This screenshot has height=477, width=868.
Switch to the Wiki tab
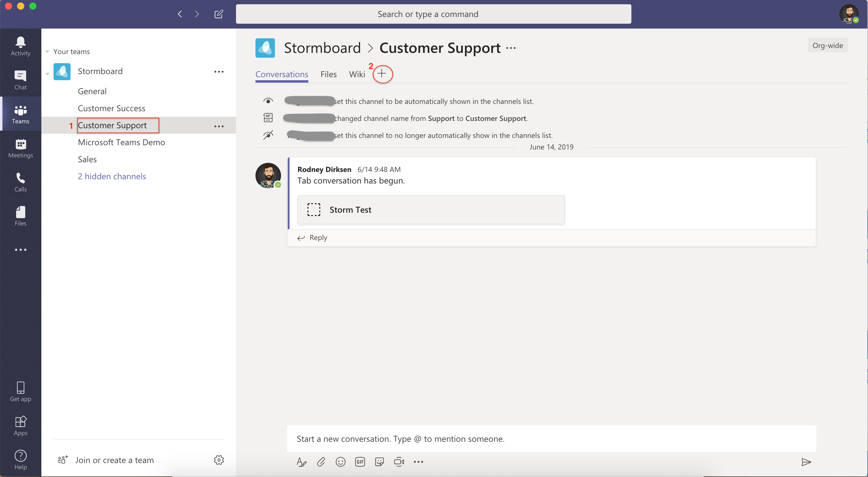357,74
